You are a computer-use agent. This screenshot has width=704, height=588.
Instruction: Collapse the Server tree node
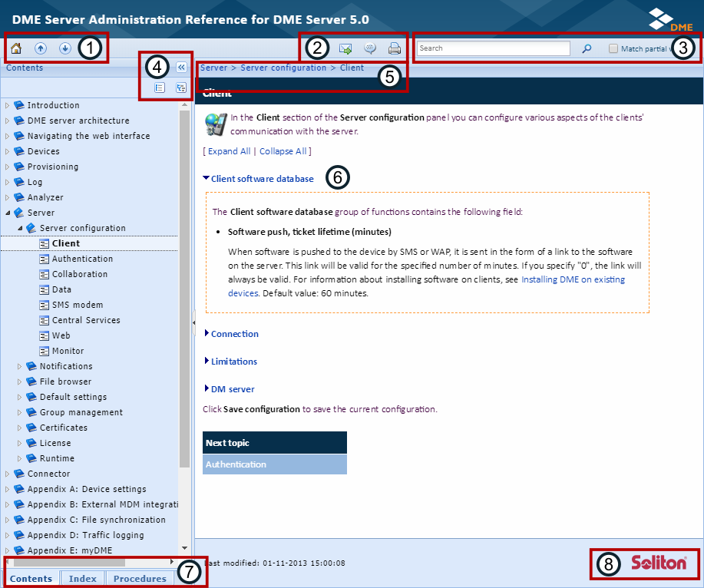[7, 213]
